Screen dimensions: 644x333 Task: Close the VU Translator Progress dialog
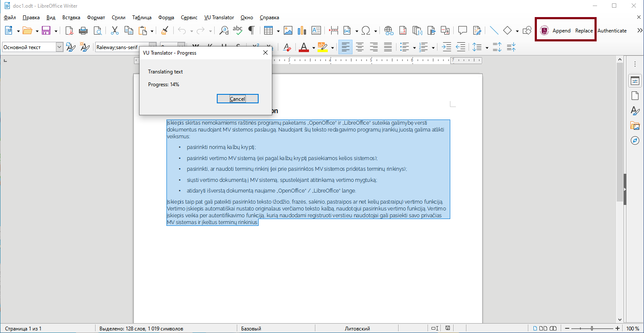[x=265, y=53]
